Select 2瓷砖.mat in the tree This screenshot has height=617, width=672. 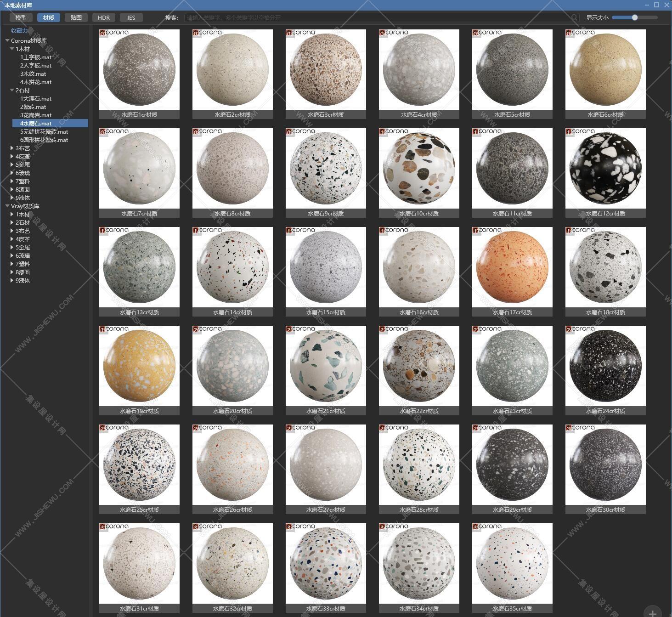(33, 107)
